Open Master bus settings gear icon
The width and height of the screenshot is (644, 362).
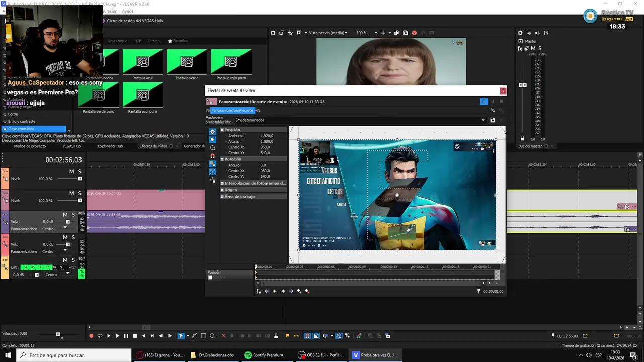pyautogui.click(x=520, y=33)
